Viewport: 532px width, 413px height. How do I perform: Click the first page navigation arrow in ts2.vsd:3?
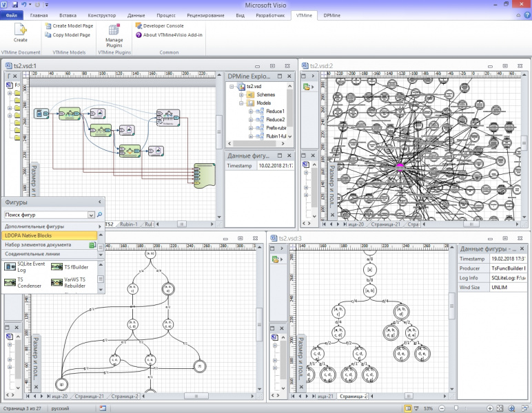pyautogui.click(x=292, y=396)
